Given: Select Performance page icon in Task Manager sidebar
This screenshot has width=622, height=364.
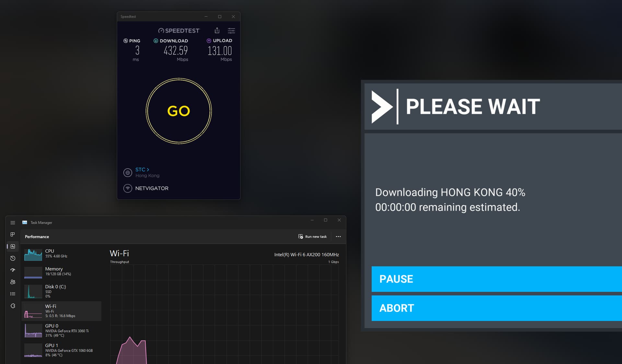Looking at the screenshot, I should (x=13, y=246).
